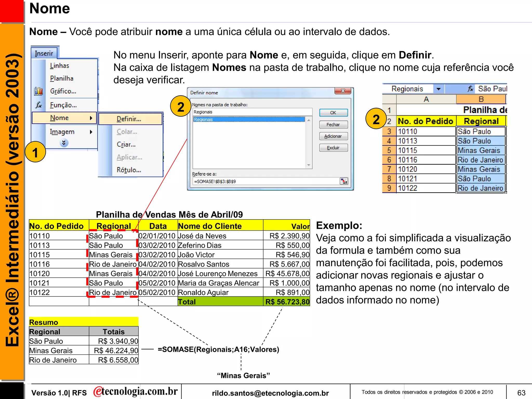Select row 3 header in spreadsheet
Image resolution: width=532 pixels, height=399 pixels.
coord(389,131)
